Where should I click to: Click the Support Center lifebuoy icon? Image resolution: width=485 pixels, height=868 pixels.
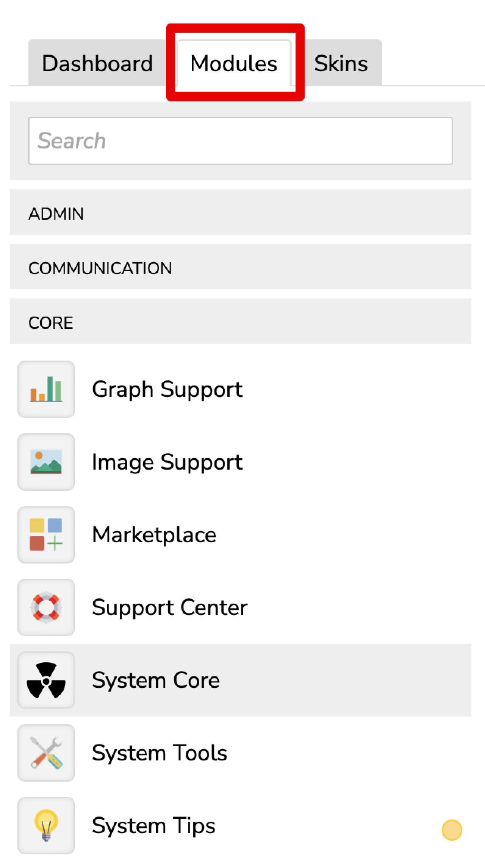pyautogui.click(x=46, y=607)
